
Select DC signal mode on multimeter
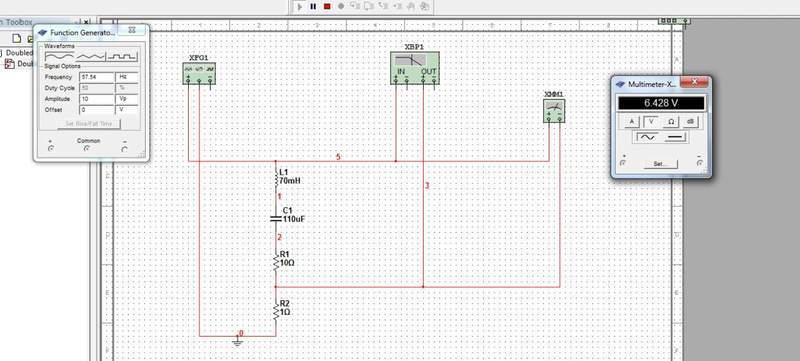pos(675,138)
